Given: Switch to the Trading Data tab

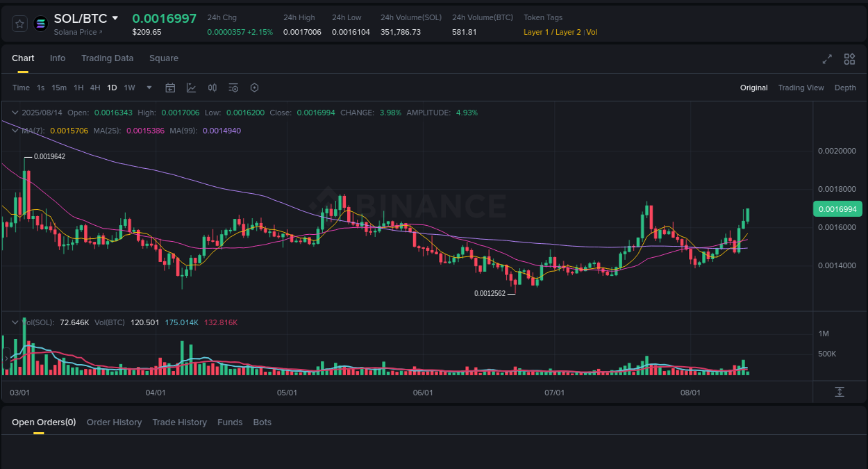Looking at the screenshot, I should click(x=107, y=58).
